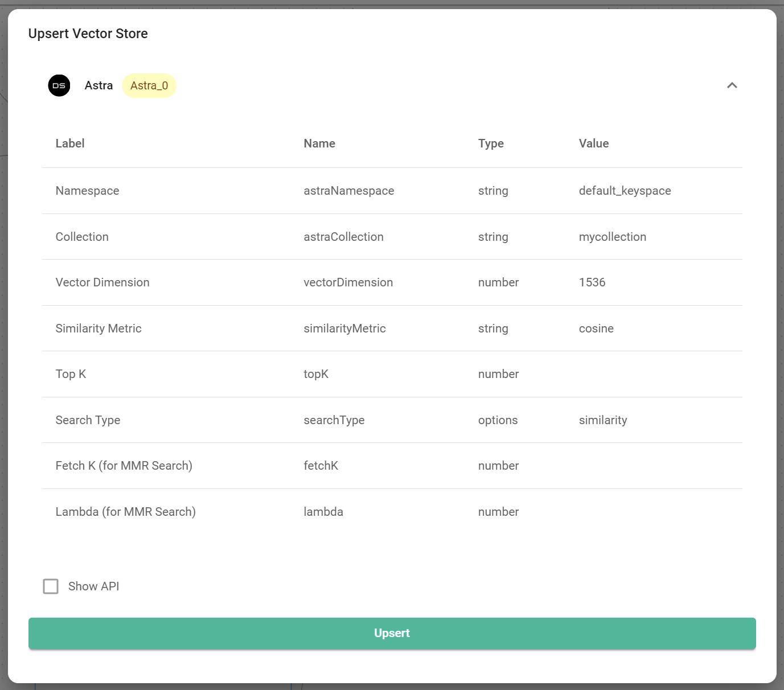Select the Lambda (for MMR Search) row
The height and width of the screenshot is (690, 784).
point(125,512)
